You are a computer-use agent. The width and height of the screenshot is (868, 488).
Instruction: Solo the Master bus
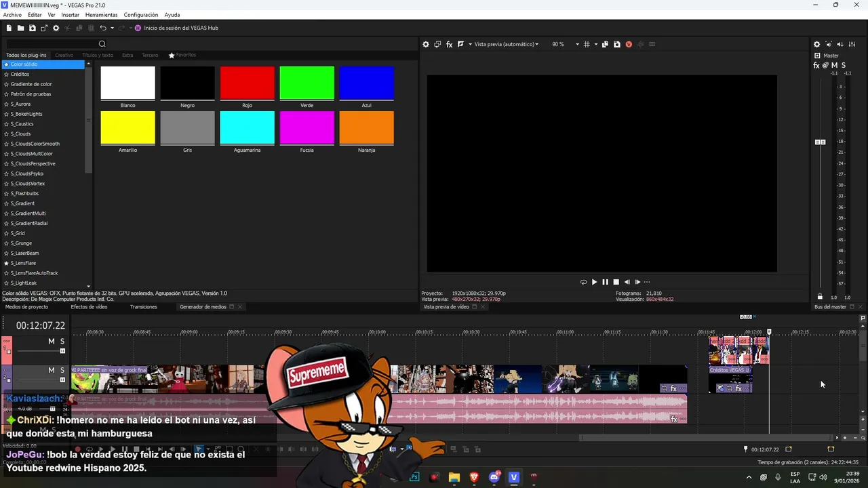click(x=843, y=65)
